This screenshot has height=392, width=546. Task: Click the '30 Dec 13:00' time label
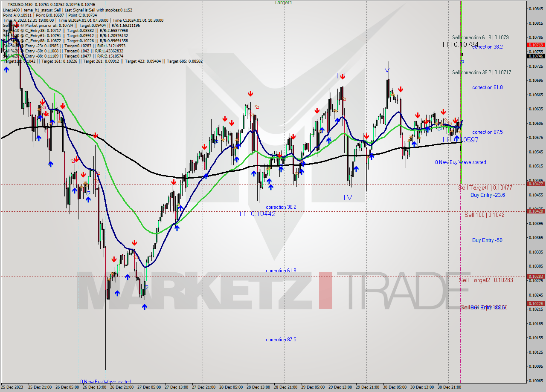pos(422,387)
